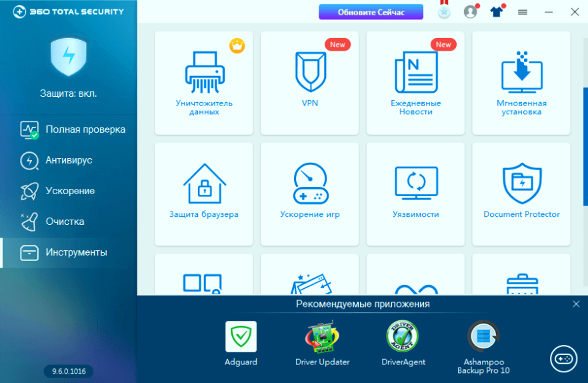Open the partially visible toolbox tile
Screen dimensions: 588x383
pyautogui.click(x=521, y=274)
